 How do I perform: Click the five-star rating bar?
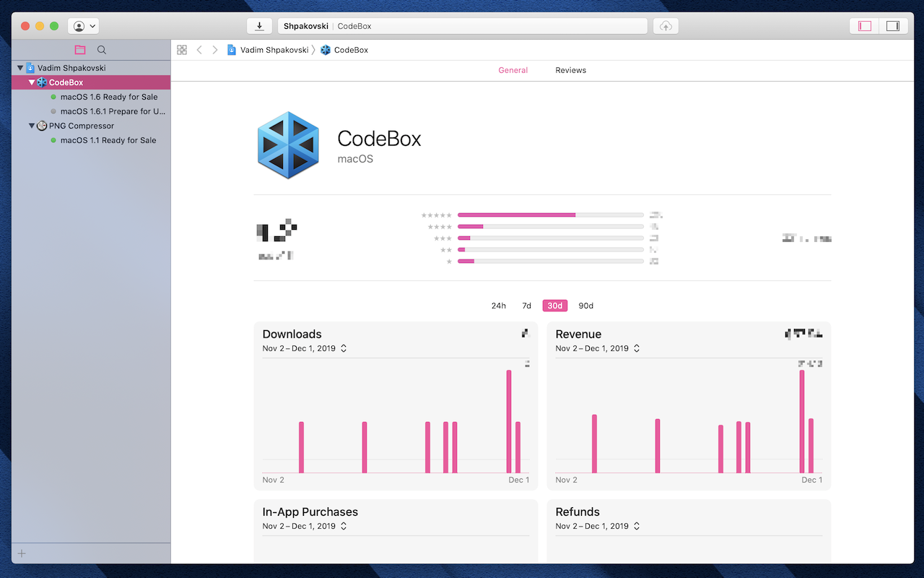pyautogui.click(x=550, y=215)
